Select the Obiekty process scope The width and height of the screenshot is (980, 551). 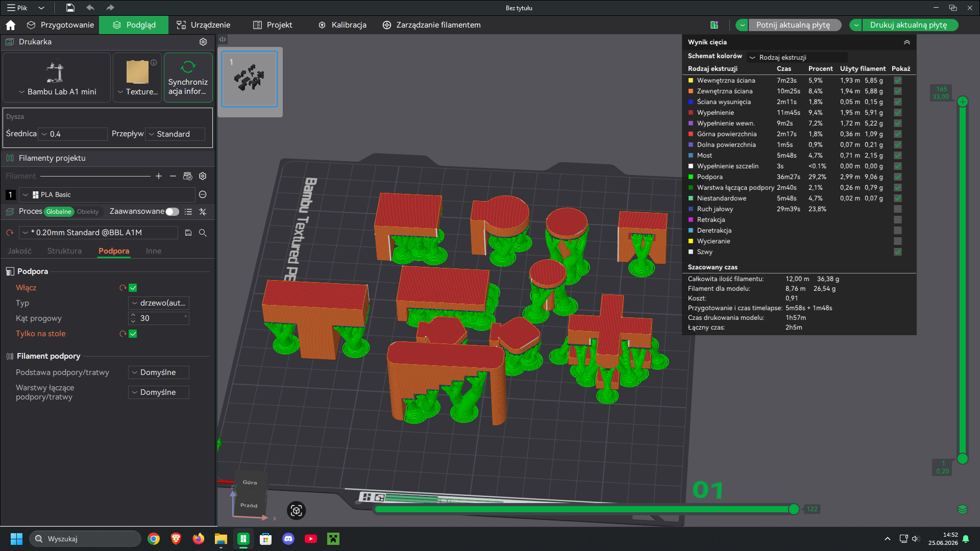[88, 212]
